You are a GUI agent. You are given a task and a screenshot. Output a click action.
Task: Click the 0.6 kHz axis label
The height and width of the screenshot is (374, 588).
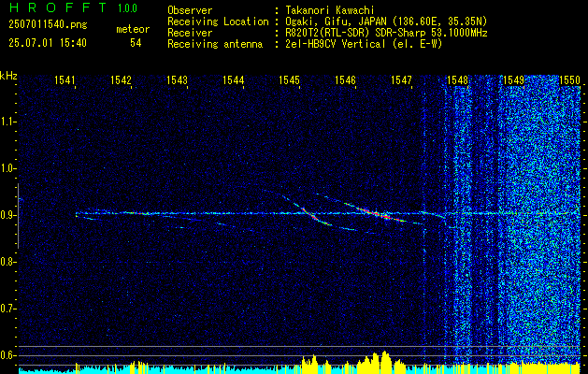[x=7, y=355]
